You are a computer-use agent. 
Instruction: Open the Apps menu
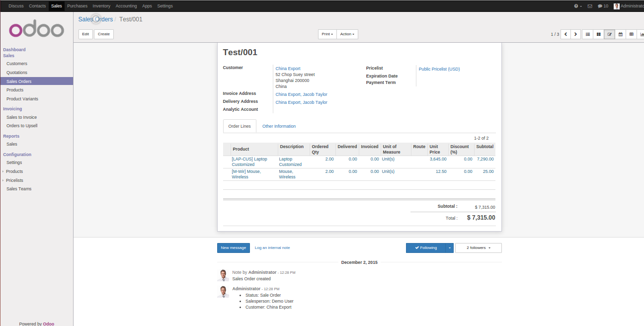147,6
